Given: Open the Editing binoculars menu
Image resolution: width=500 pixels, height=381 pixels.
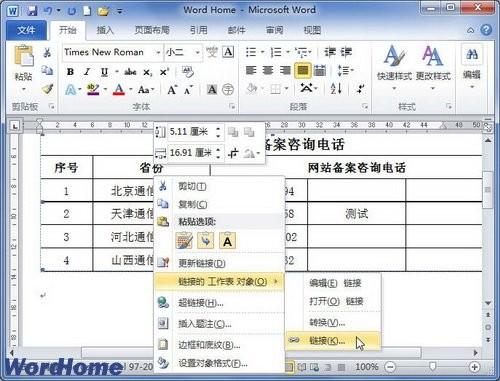Looking at the screenshot, I should point(472,66).
